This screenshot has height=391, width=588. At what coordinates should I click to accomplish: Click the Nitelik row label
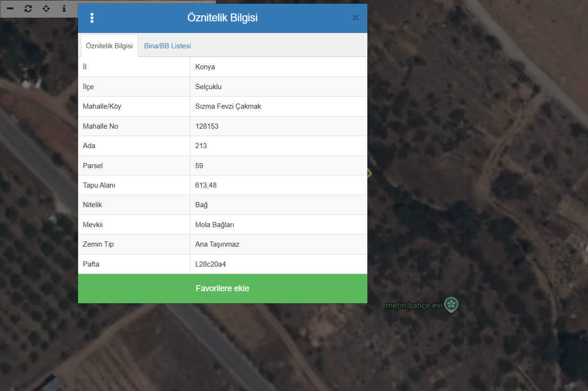click(x=92, y=205)
